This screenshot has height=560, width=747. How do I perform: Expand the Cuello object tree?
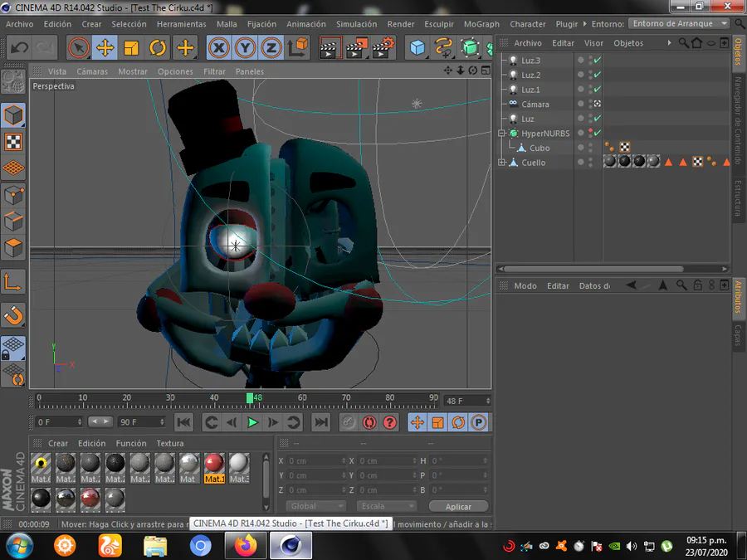tap(502, 163)
